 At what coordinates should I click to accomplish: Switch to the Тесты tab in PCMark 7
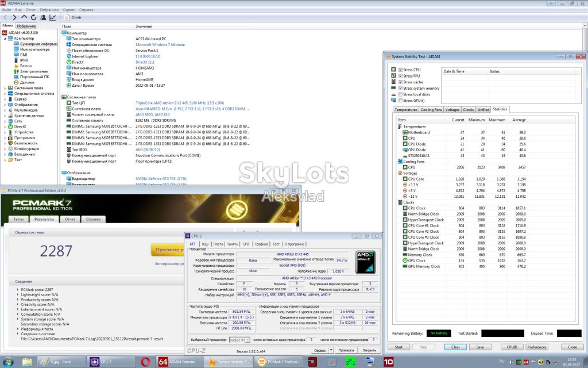click(18, 219)
